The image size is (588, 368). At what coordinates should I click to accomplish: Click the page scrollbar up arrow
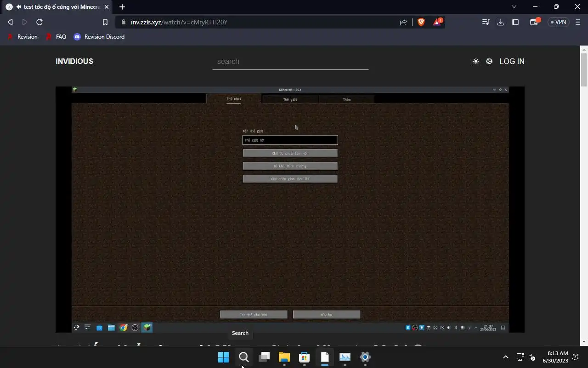pos(584,49)
